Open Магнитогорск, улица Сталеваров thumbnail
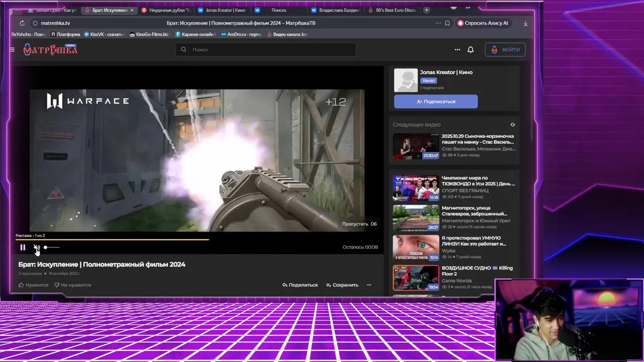Viewport: 644px width, 362px height. 416,218
